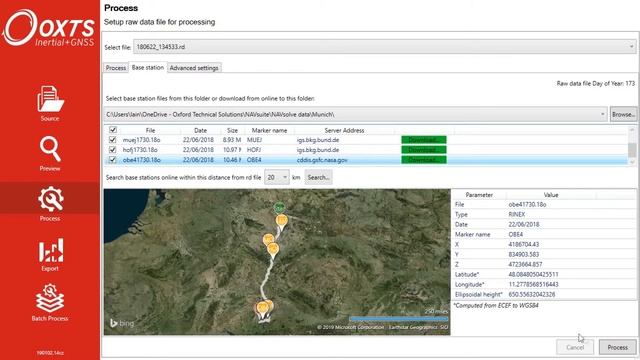
Task: Uncheck the hofj1730.18o file checkbox
Action: 113,150
